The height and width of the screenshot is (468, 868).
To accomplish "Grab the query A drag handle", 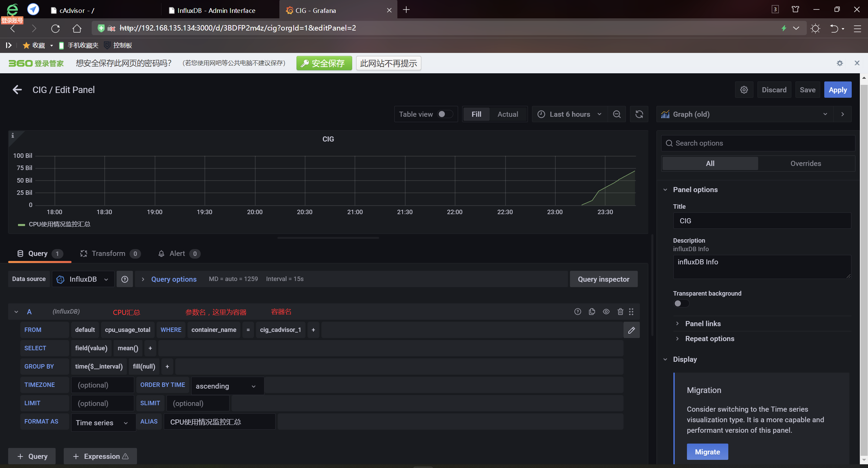I will 631,312.
